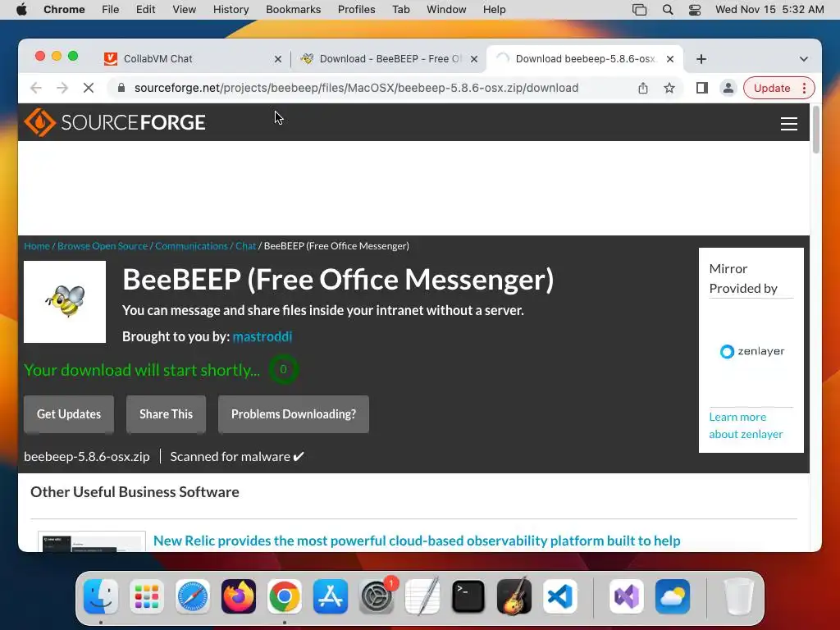Viewport: 840px width, 630px height.
Task: Click the beebeep-5.8.6-osx.zip filename text
Action: [87, 456]
